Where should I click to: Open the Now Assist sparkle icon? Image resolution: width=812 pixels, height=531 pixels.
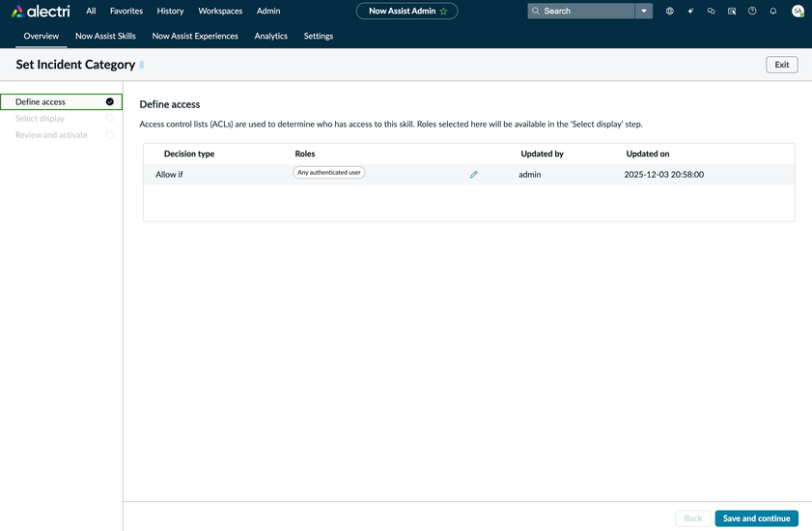click(x=690, y=11)
